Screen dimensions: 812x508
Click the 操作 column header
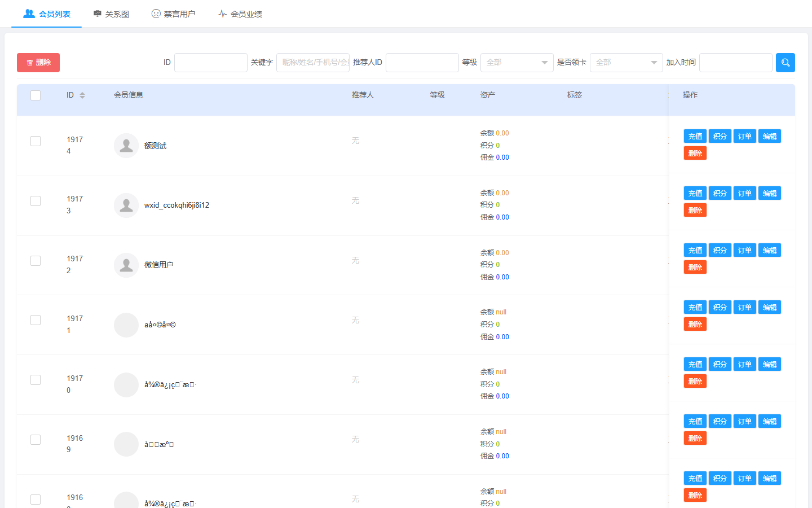point(690,95)
